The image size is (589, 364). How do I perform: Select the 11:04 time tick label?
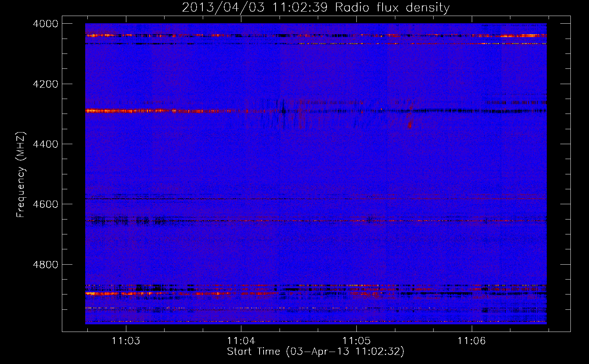(241, 341)
